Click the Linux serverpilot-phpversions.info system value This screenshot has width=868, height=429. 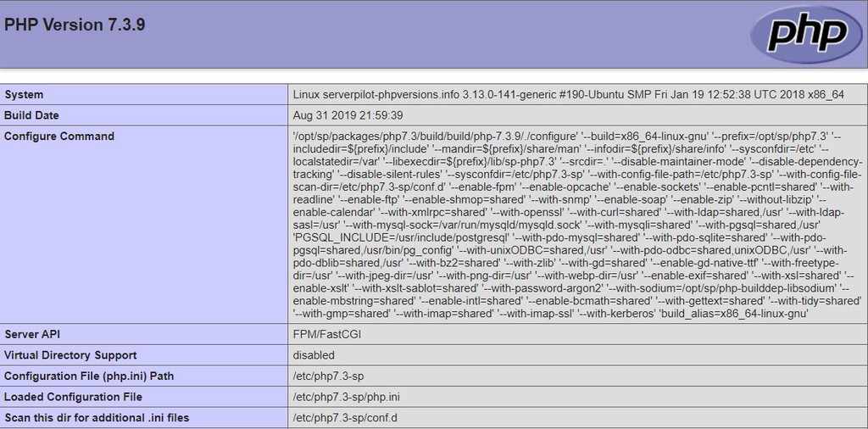click(x=569, y=95)
